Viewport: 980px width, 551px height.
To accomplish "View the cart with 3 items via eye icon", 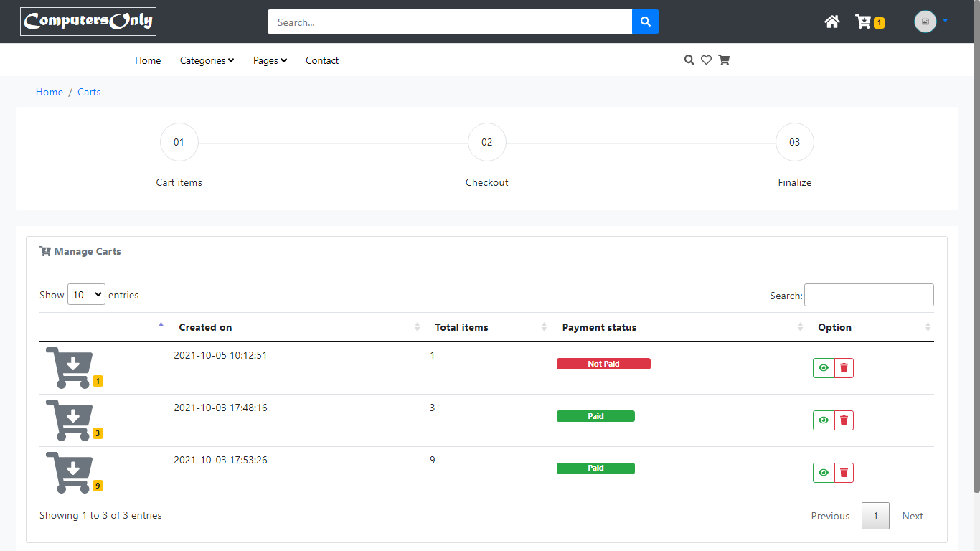I will (x=824, y=420).
